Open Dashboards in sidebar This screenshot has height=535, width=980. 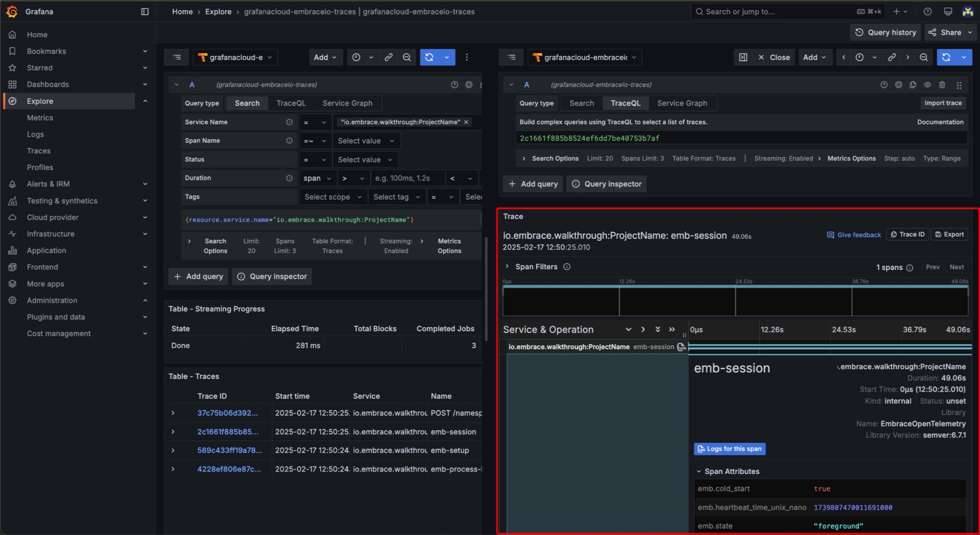tap(48, 84)
